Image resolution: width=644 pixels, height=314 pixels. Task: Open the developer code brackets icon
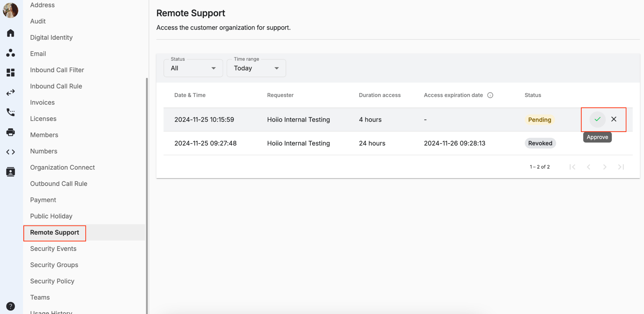click(10, 152)
